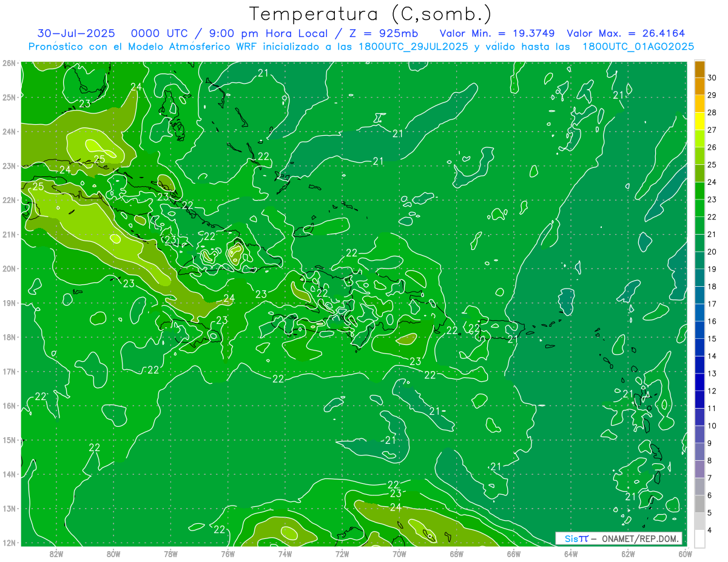Click the "24" label on the color scale
The image size is (728, 562).
point(712,182)
